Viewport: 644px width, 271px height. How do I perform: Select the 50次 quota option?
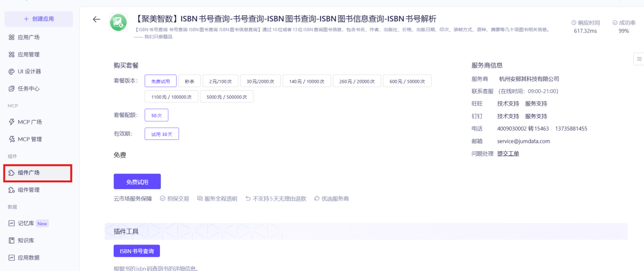pyautogui.click(x=156, y=115)
